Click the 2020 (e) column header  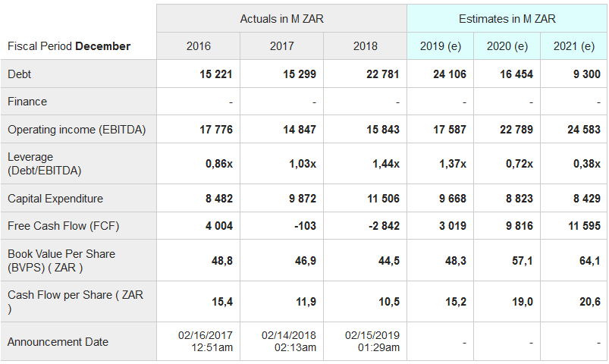point(507,46)
